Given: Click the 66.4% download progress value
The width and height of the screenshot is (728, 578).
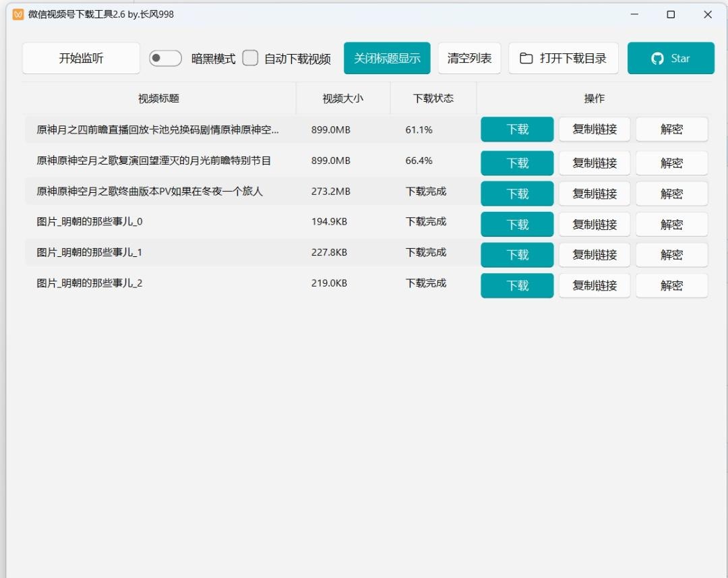Looking at the screenshot, I should [419, 161].
